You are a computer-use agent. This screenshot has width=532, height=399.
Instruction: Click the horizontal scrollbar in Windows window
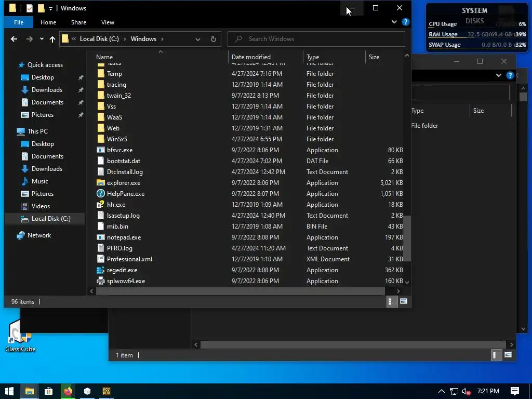(241, 291)
